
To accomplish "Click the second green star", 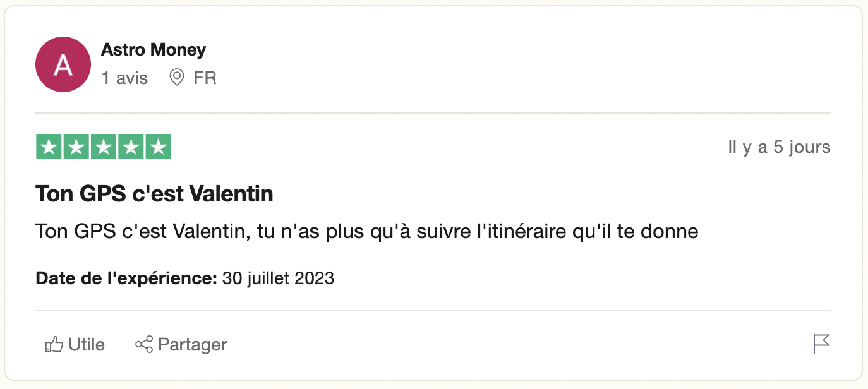I will [x=76, y=147].
